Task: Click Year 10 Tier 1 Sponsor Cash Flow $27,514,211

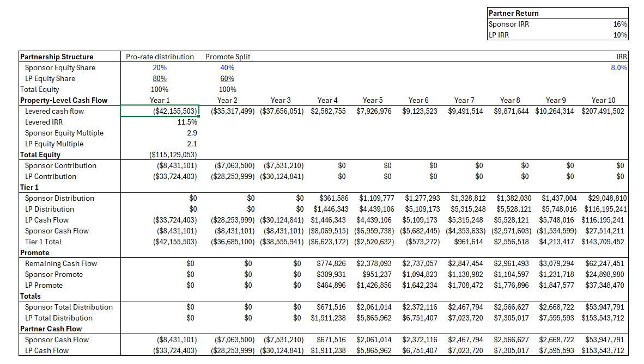Action: pos(605,231)
